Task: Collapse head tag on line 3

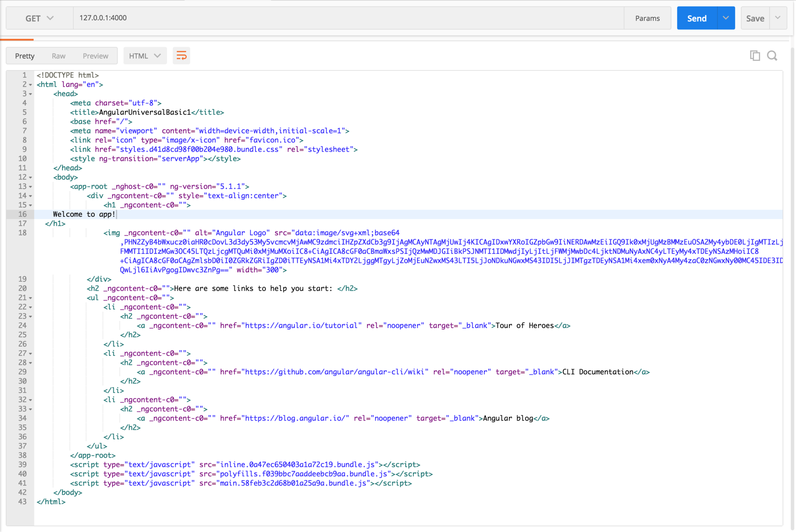Action: (31, 94)
